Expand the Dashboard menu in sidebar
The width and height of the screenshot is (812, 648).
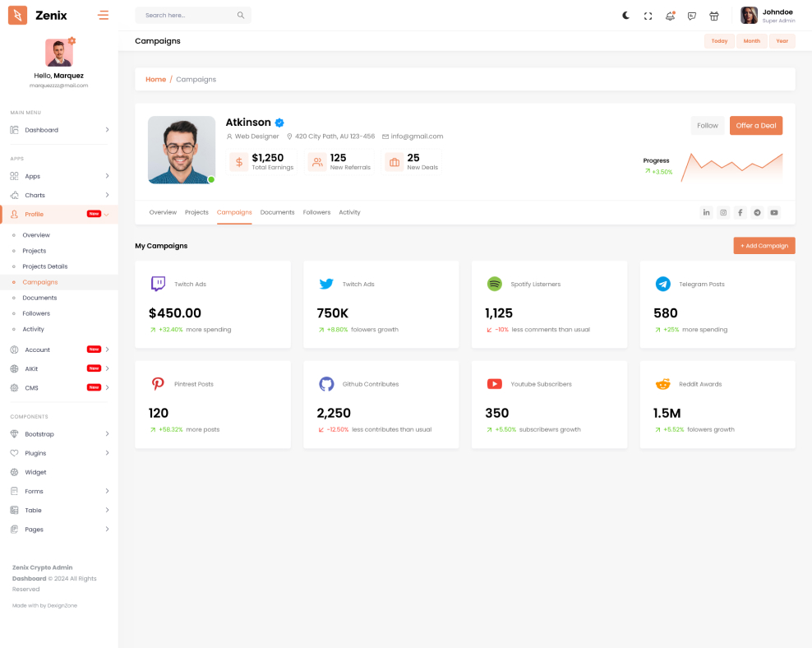[59, 130]
